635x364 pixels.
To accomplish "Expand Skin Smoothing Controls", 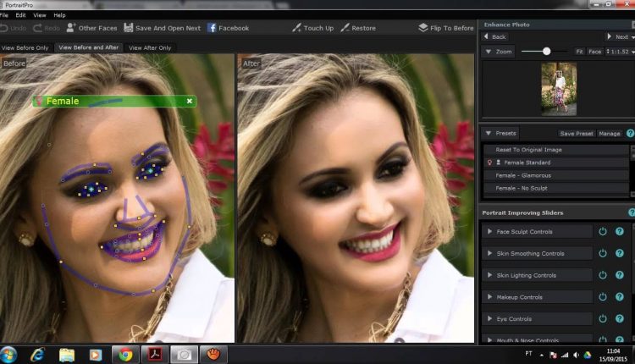I will pos(489,253).
